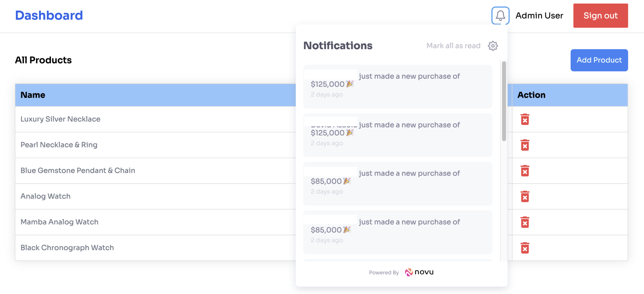Mark all notifications as read

click(453, 46)
